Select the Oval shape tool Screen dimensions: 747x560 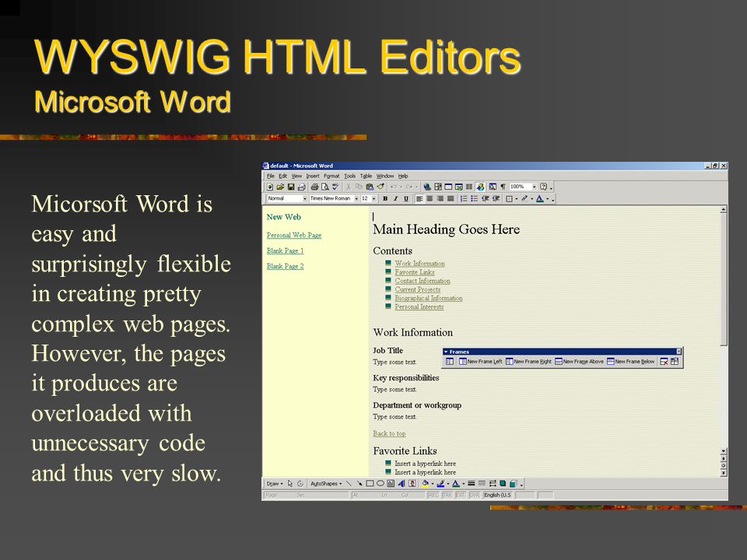[381, 484]
